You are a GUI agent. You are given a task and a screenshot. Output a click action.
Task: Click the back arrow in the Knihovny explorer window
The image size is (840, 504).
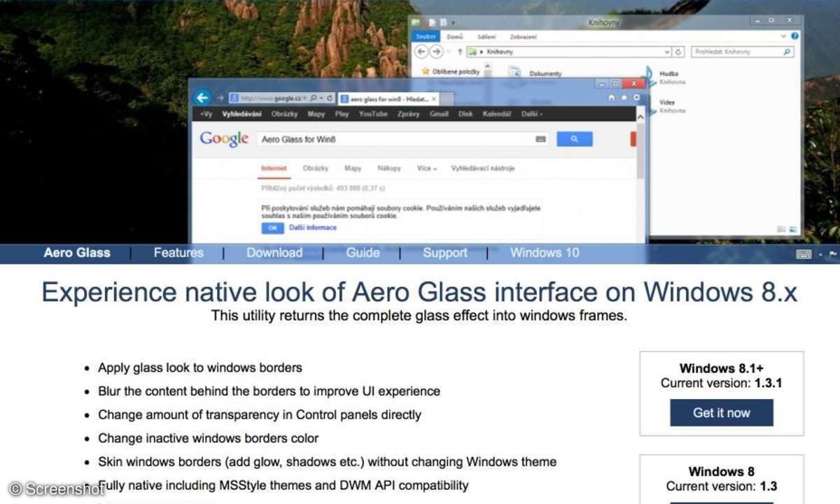coord(421,52)
